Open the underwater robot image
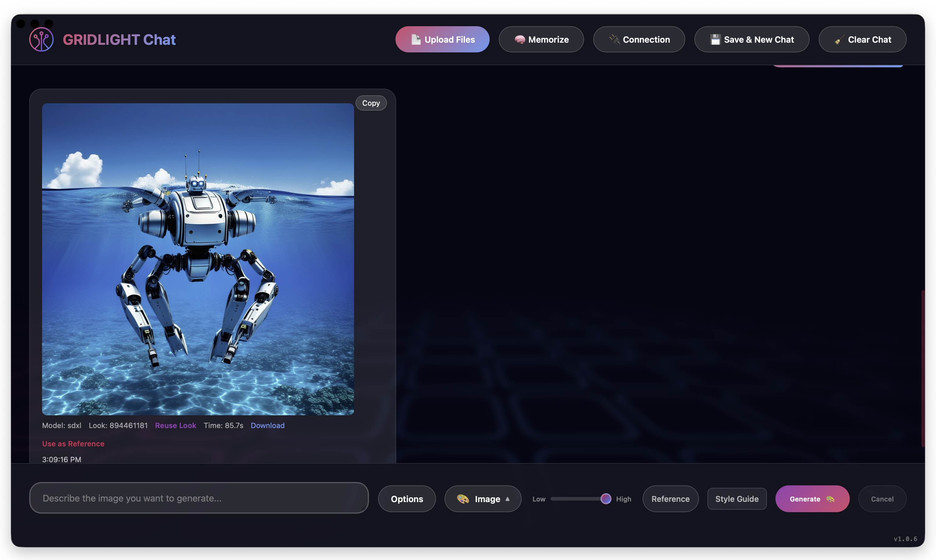This screenshot has width=936, height=560. 198,259
